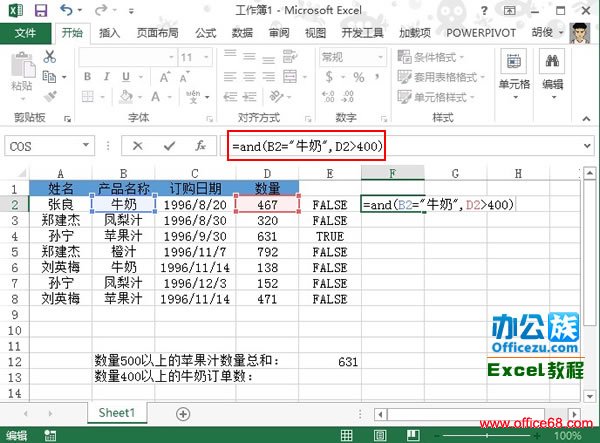Click the increase indent icon
This screenshot has height=443, width=600.
point(249,96)
